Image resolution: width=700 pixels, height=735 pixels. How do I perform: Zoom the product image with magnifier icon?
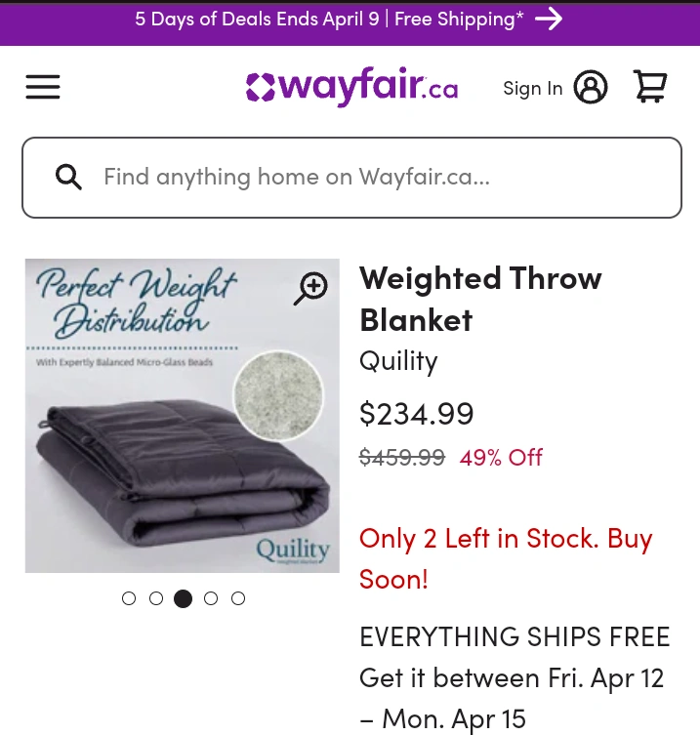coord(310,288)
